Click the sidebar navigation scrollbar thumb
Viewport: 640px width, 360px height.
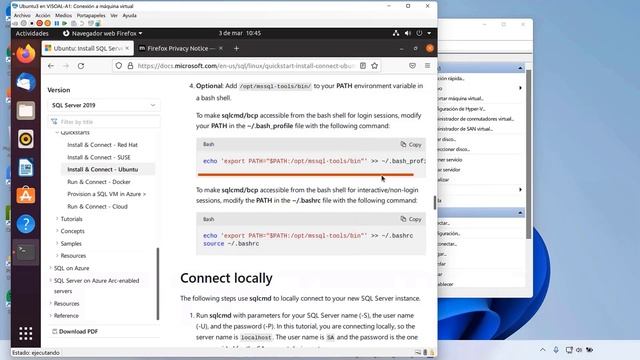coord(158,284)
